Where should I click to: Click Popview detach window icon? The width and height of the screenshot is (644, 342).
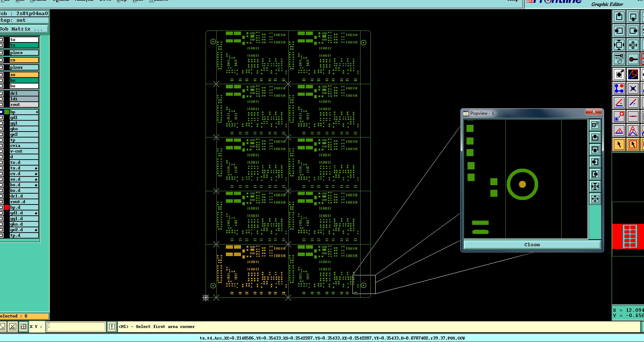pos(595,125)
